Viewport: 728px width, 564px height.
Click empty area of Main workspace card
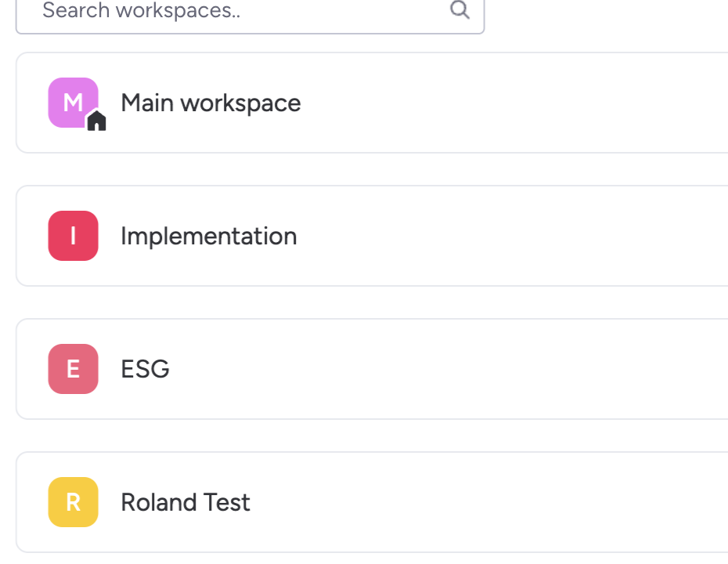510,103
